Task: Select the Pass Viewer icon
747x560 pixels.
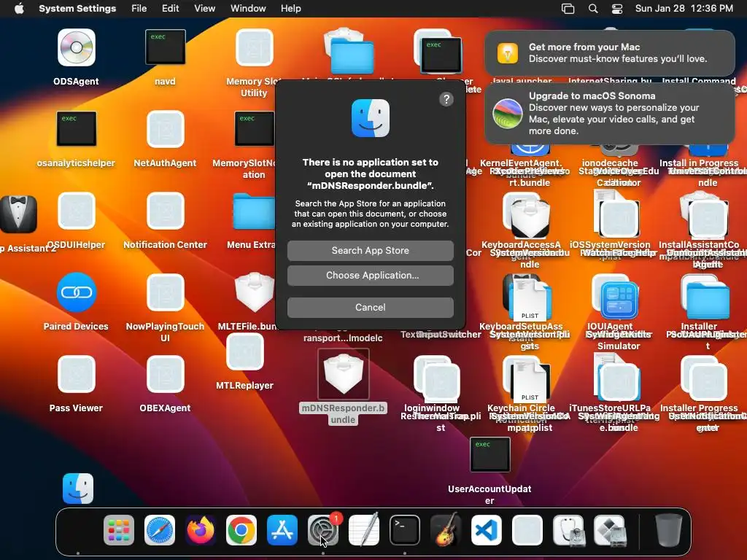Action: click(x=76, y=374)
